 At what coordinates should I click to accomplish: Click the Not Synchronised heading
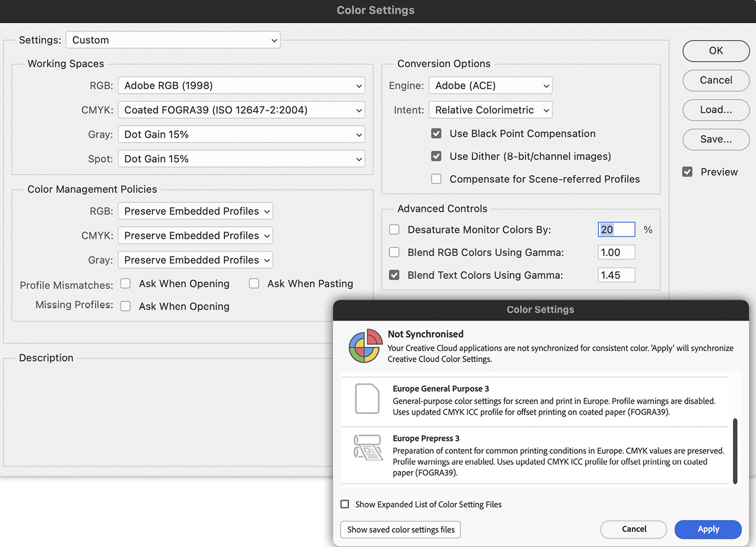[x=426, y=334]
